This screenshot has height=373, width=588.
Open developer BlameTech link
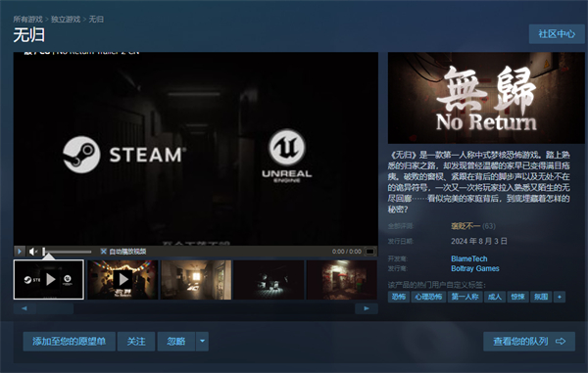pos(469,258)
